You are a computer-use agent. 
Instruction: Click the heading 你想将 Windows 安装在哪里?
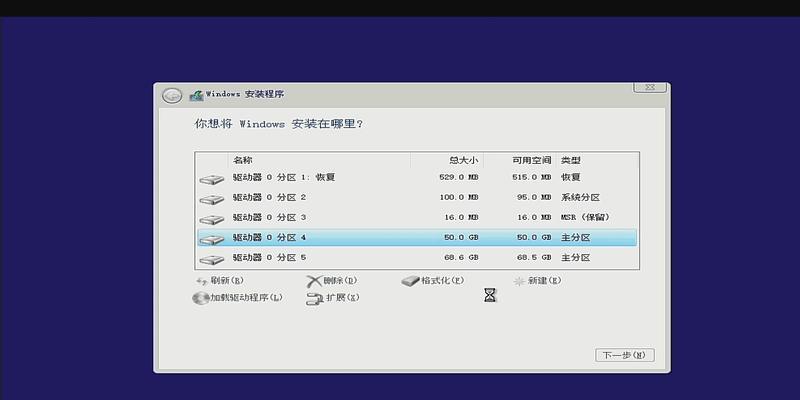(279, 124)
